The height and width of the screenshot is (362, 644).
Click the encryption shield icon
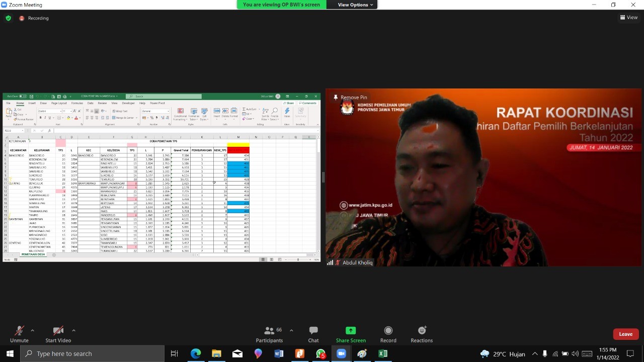[x=8, y=18]
